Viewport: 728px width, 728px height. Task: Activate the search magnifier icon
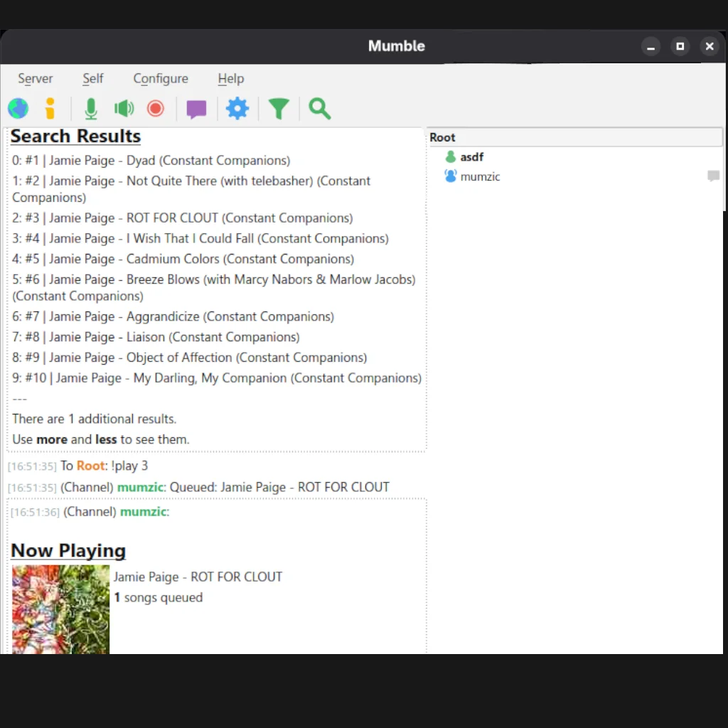click(x=318, y=108)
